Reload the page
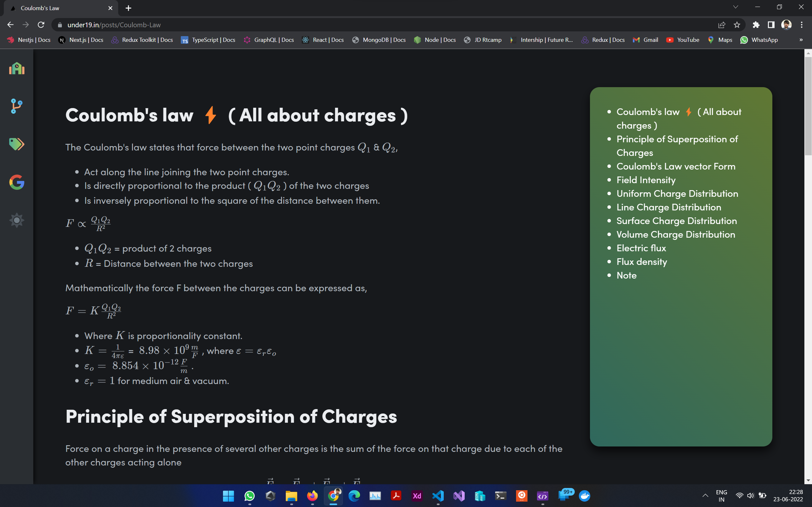 tap(41, 25)
